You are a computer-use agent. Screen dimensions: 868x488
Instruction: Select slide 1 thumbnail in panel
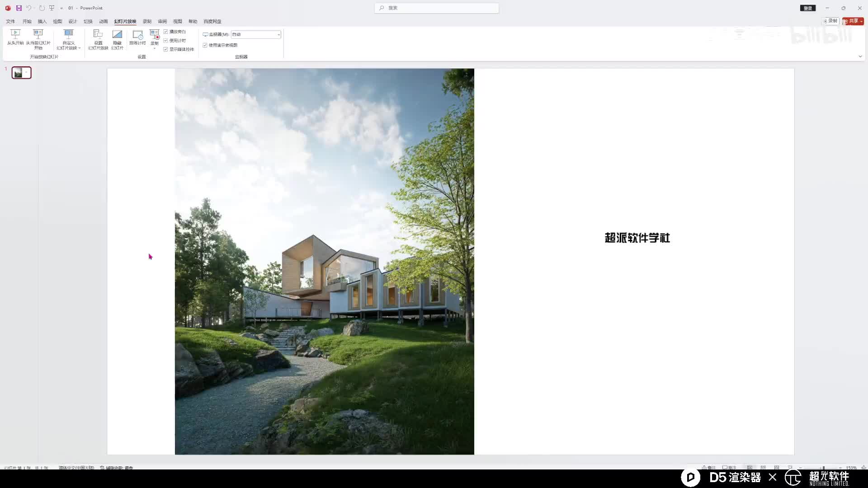[22, 73]
